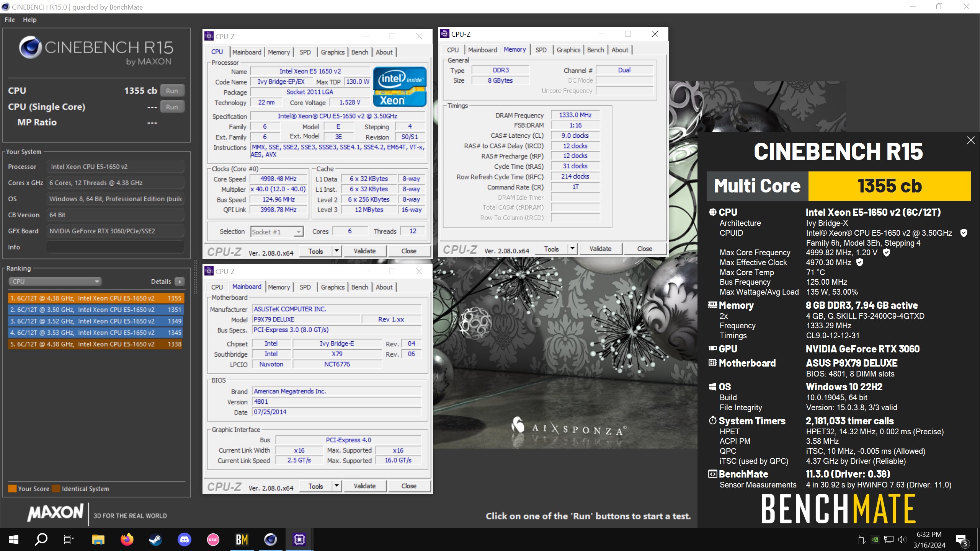Switch to BenchMate taskbar icon
Viewport: 980px width, 551px height.
coord(242,540)
